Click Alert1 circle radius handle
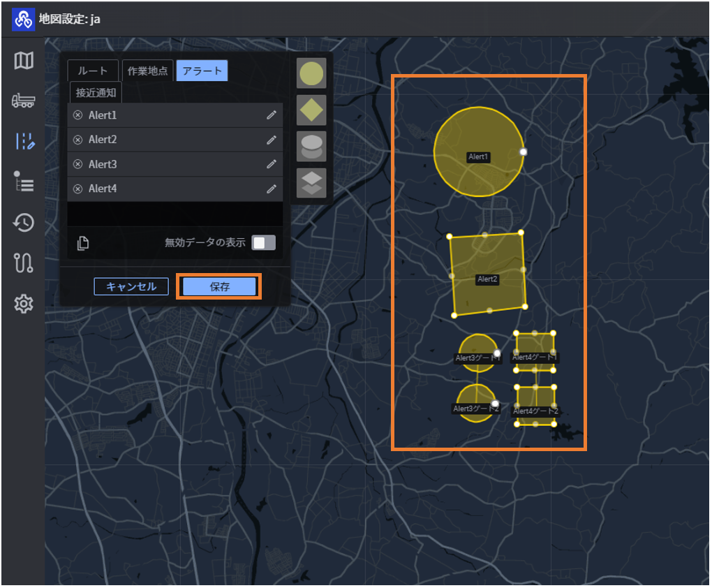 (x=524, y=152)
